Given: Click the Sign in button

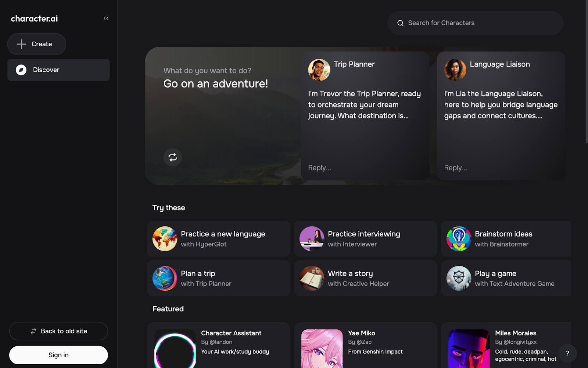Looking at the screenshot, I should coord(58,355).
